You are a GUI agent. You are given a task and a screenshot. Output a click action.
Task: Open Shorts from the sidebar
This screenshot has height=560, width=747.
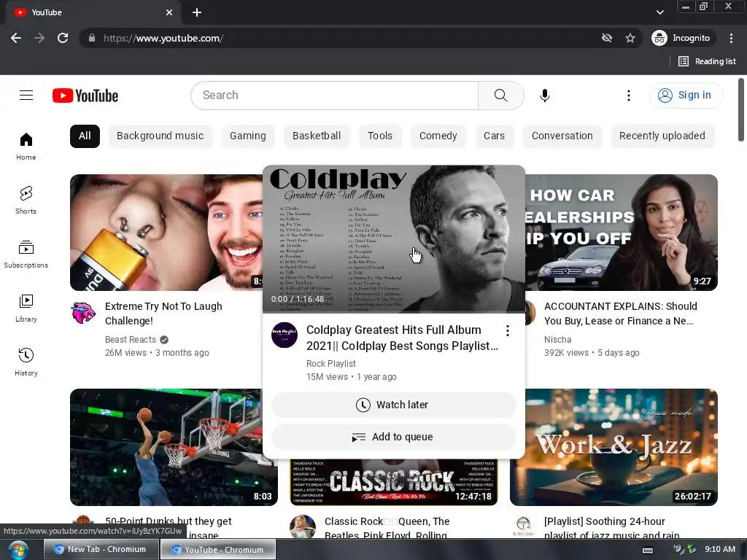click(26, 200)
